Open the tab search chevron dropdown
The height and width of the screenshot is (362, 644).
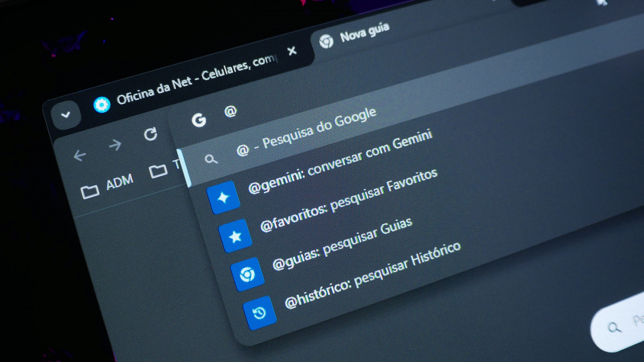(66, 115)
